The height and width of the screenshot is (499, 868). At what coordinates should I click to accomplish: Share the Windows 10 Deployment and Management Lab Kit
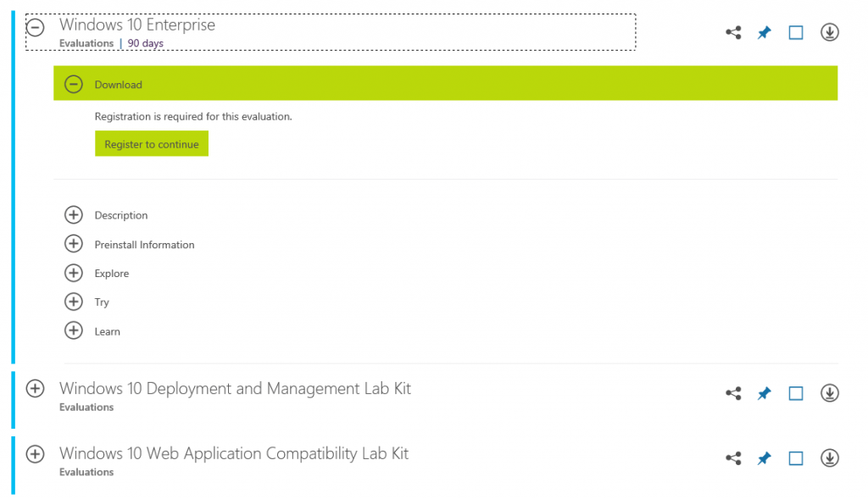pos(732,392)
